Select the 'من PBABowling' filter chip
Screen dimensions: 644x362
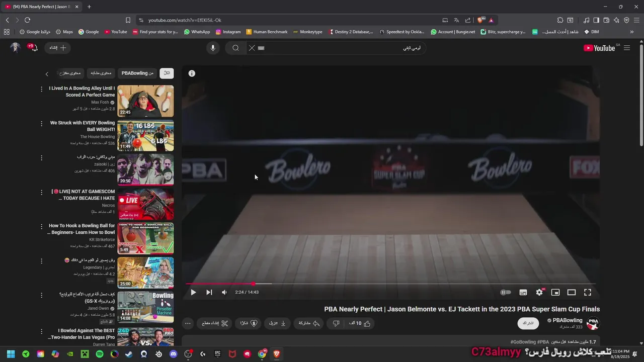(x=137, y=73)
